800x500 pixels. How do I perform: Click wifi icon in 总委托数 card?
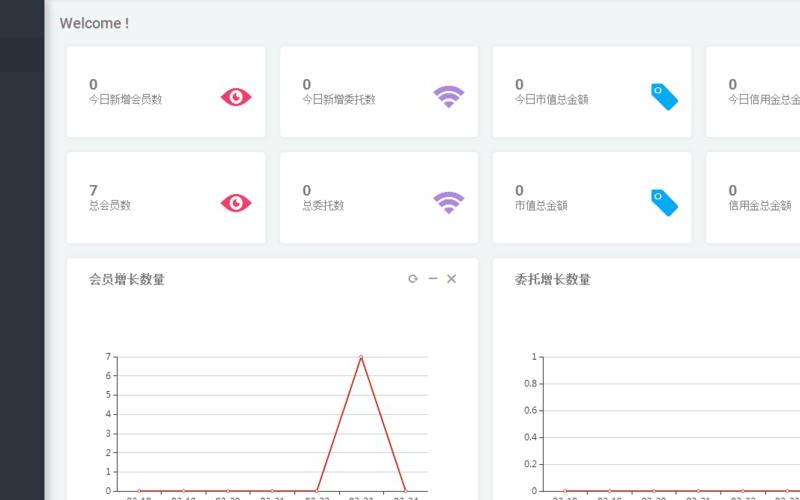(x=448, y=203)
